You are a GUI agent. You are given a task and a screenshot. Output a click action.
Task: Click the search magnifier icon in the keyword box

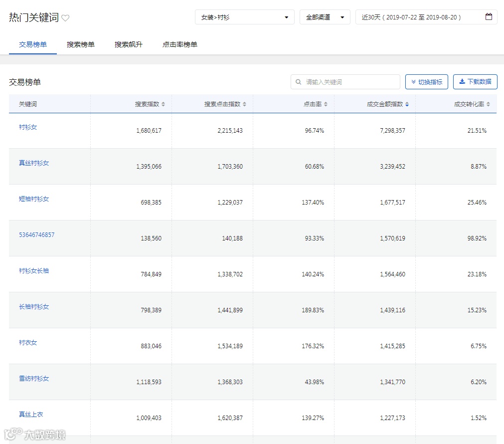298,82
